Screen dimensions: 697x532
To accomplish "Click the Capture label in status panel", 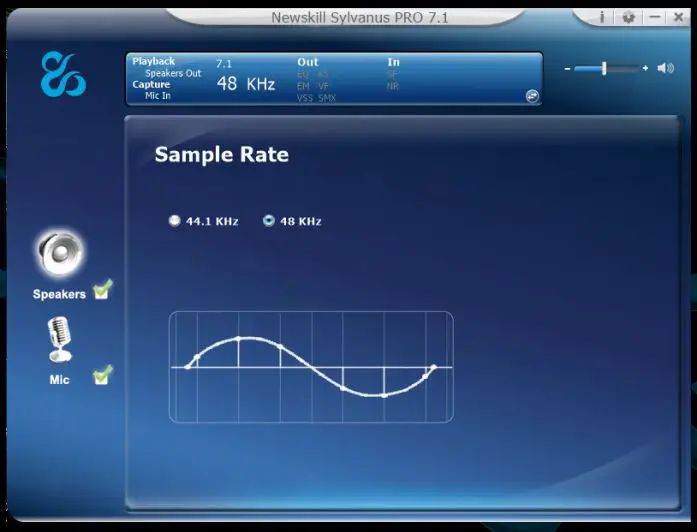I will [151, 84].
